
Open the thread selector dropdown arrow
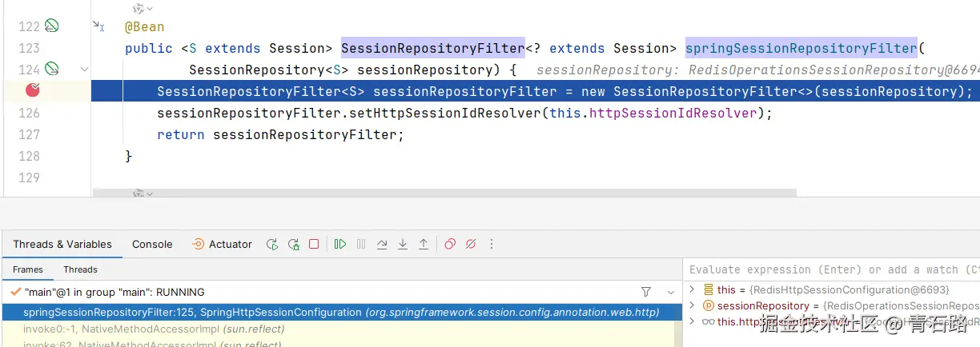click(671, 292)
